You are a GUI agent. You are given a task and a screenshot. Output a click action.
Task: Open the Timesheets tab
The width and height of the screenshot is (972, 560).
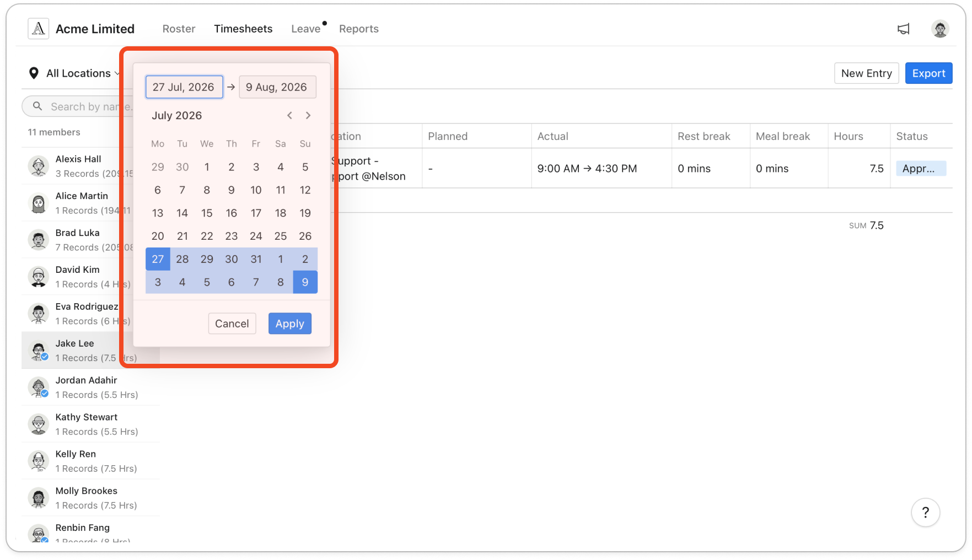243,29
